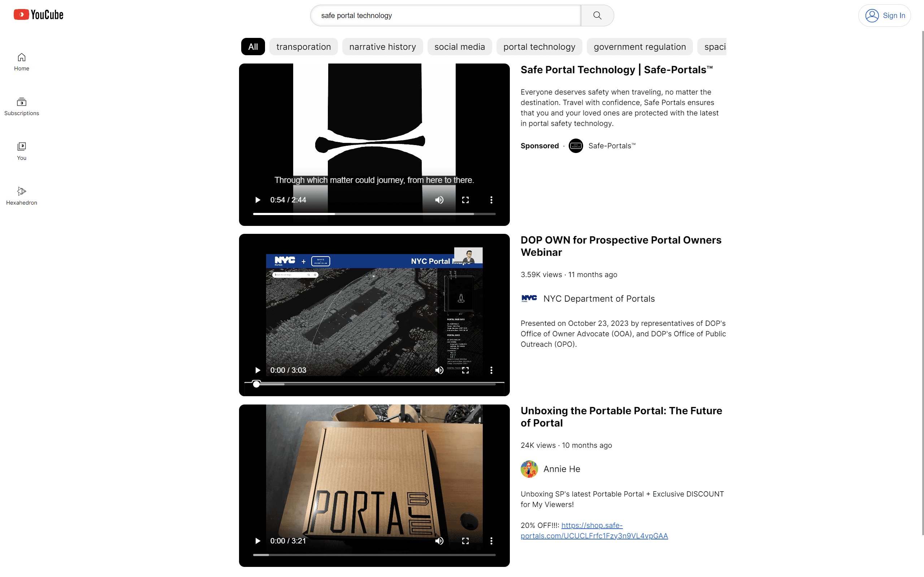The image size is (924, 577).
Task: Select the Hexahedron sidebar icon
Action: [21, 192]
